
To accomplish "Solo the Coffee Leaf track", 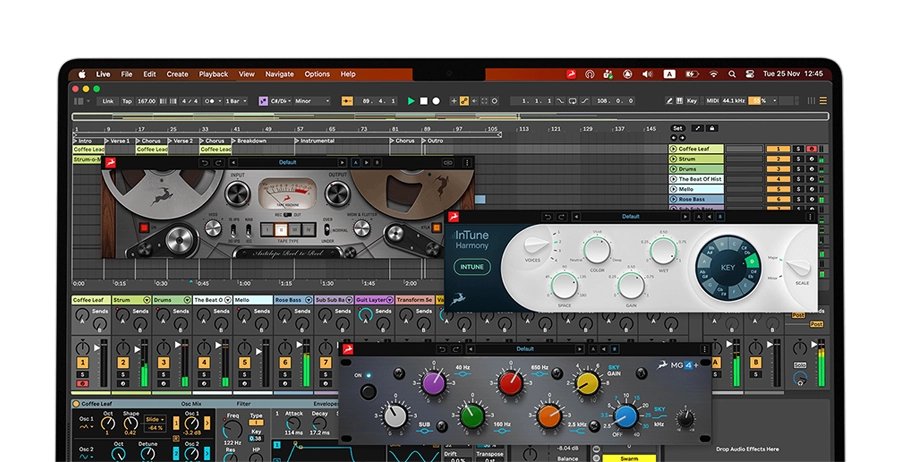I will point(798,149).
